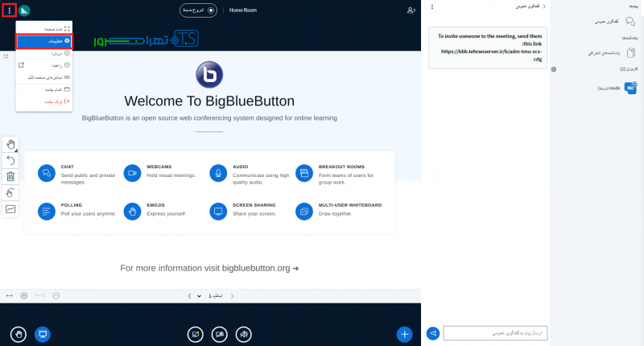Click the zoom in plus icon

tap(23, 295)
